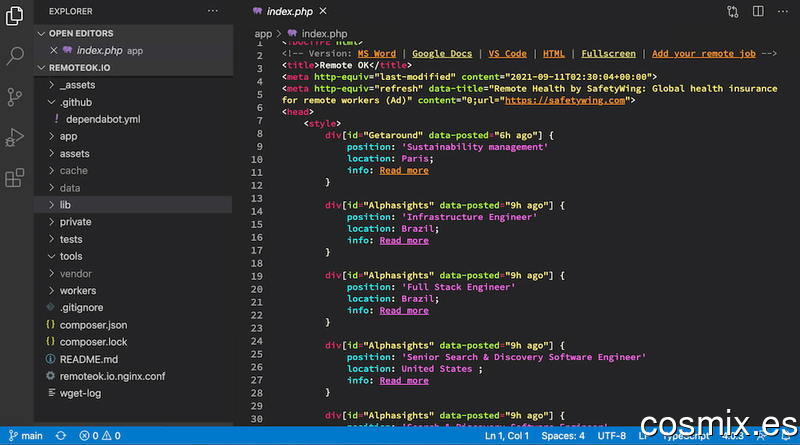Image resolution: width=800 pixels, height=445 pixels.
Task: Switch to the index.php tab
Action: [289, 11]
